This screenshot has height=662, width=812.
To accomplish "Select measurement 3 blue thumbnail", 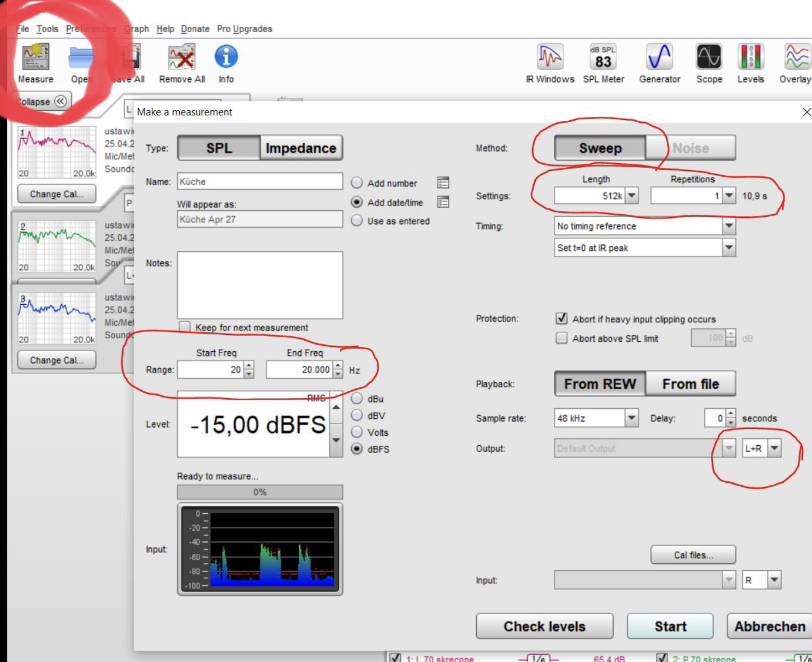I will [57, 319].
